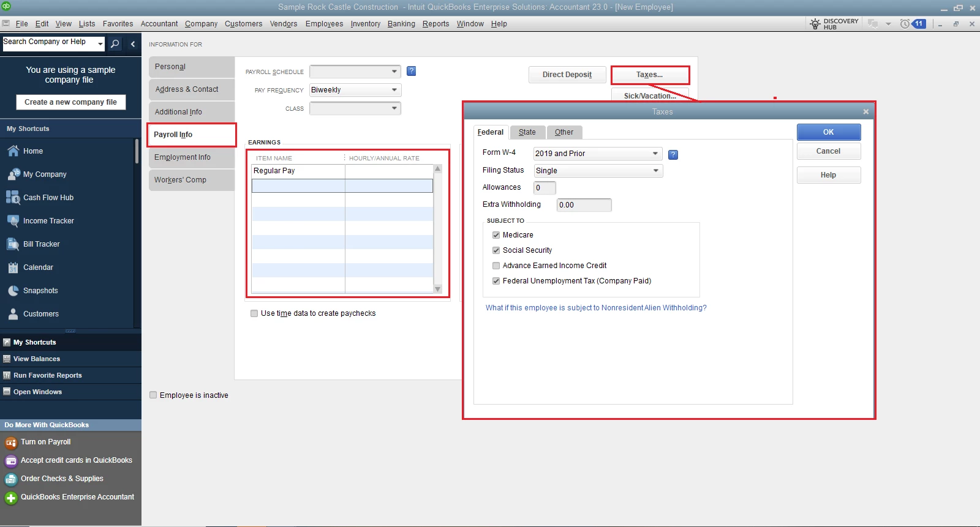Open the reminders alarm clock icon
The height and width of the screenshot is (527, 980).
click(x=905, y=24)
